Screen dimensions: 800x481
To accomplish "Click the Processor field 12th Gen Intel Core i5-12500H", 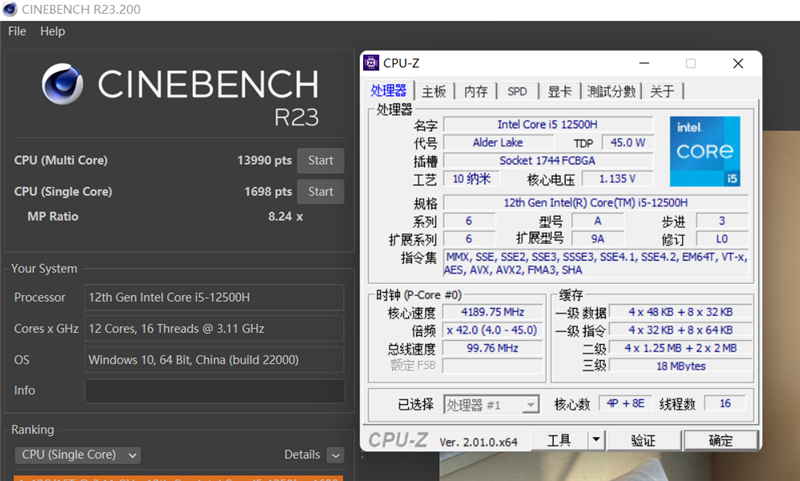I will point(214,297).
